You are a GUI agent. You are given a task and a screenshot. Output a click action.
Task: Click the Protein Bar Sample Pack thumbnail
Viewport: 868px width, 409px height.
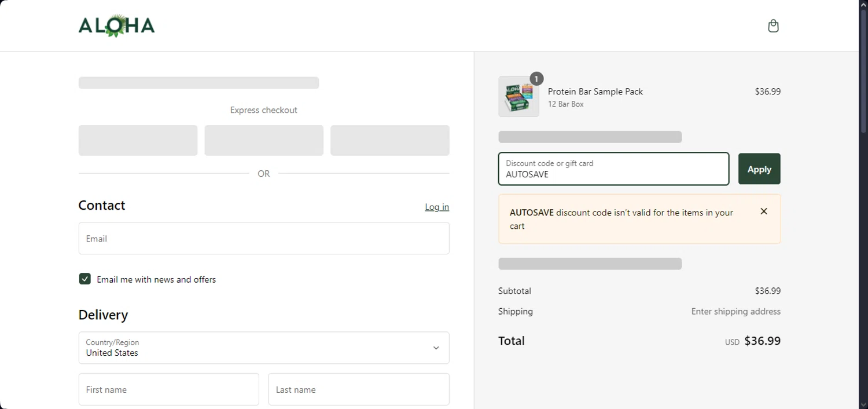pyautogui.click(x=518, y=97)
